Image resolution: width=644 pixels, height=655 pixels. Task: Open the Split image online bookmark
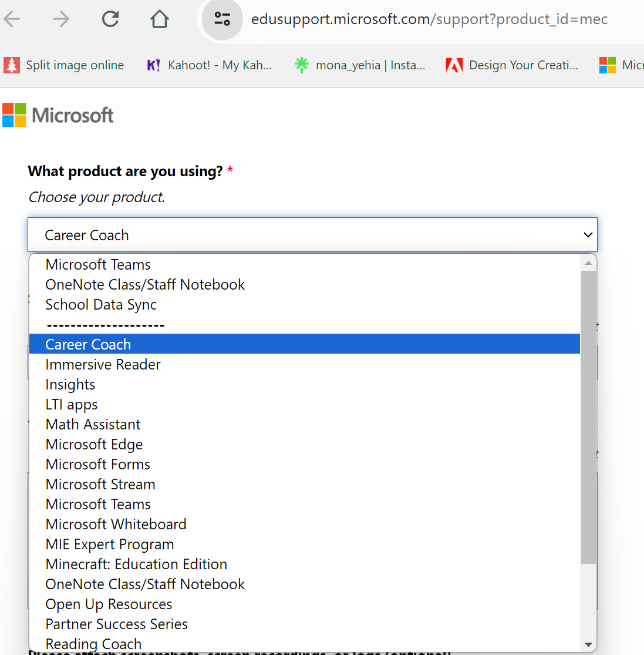click(64, 65)
